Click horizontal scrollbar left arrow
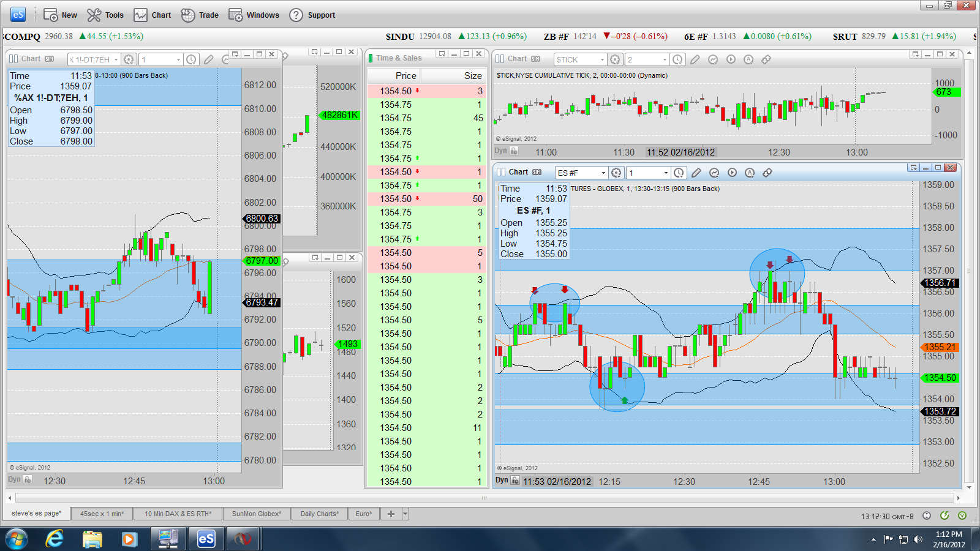The width and height of the screenshot is (980, 551). point(10,498)
